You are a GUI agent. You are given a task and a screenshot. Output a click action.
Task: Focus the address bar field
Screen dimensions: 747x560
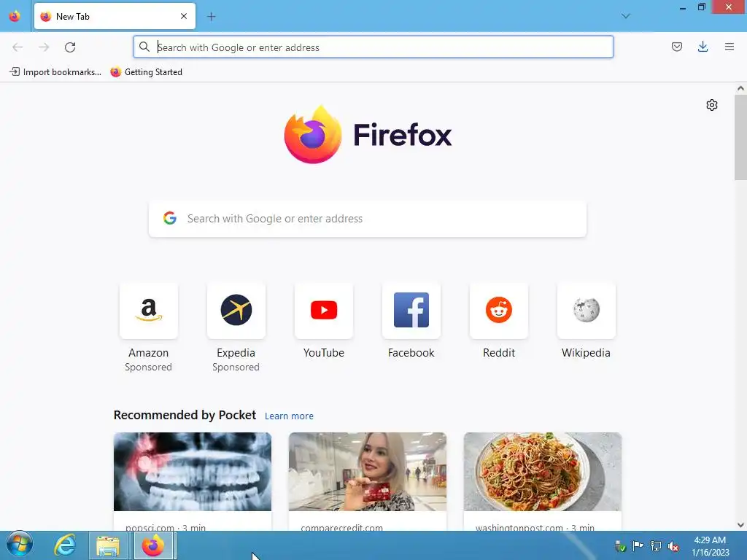coord(373,47)
